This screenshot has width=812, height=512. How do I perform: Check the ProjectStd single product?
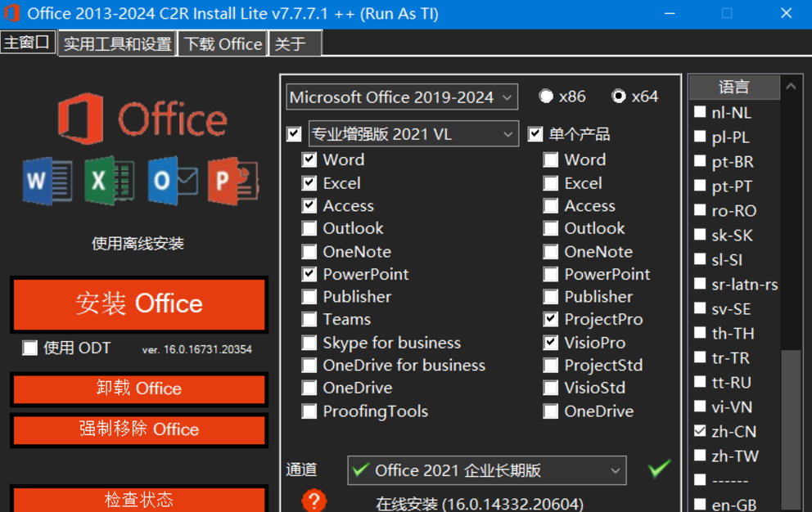(551, 365)
